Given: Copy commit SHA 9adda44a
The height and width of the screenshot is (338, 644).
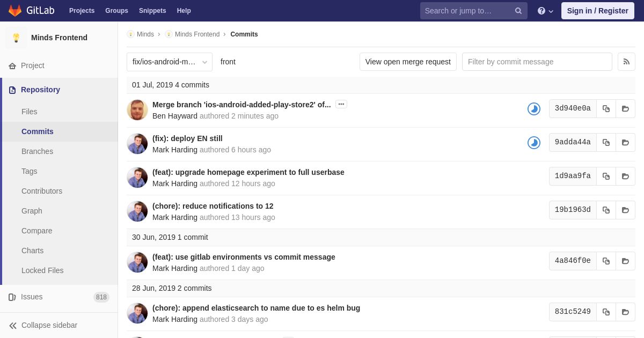Looking at the screenshot, I should tap(606, 142).
